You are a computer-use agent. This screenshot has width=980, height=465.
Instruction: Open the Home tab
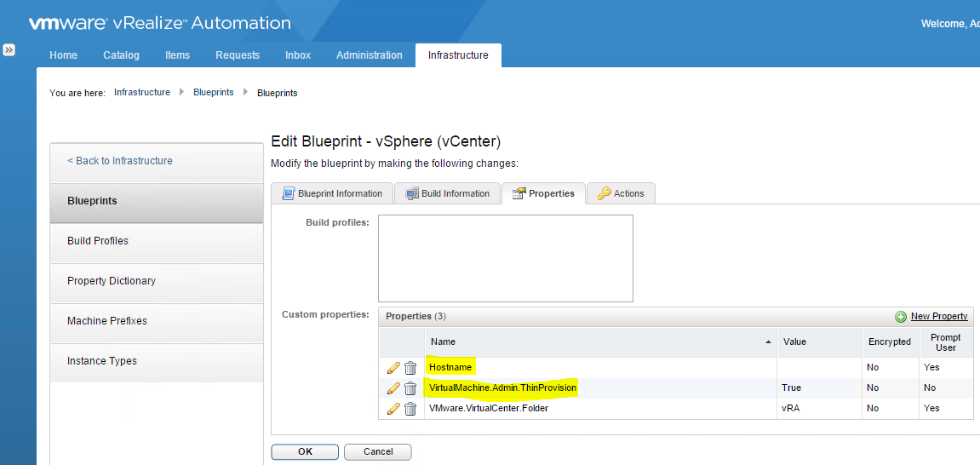tap(64, 55)
